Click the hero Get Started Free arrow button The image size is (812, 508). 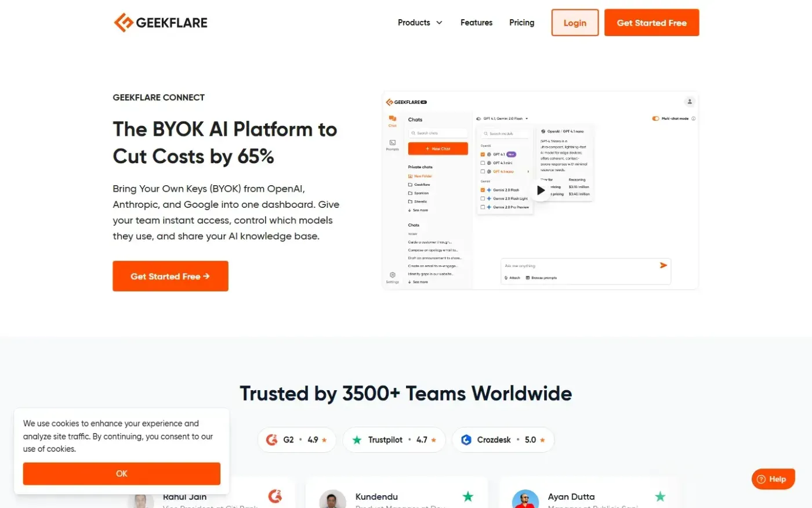coord(171,276)
